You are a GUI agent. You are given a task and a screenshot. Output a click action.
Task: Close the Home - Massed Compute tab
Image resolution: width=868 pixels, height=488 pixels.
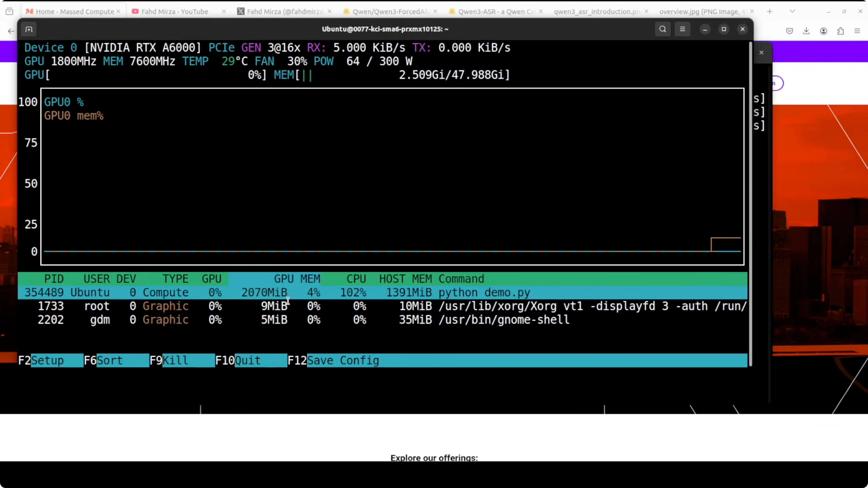(118, 12)
